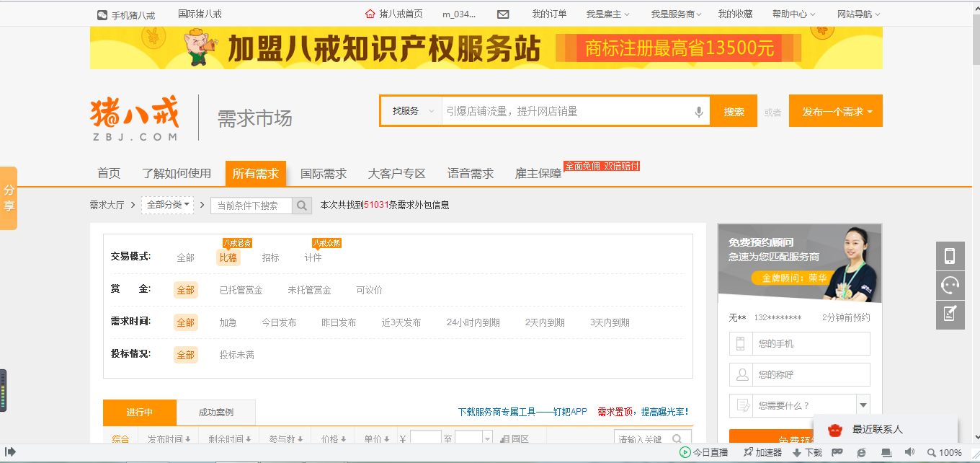Open the 全部分类 category dropdown

click(x=169, y=205)
